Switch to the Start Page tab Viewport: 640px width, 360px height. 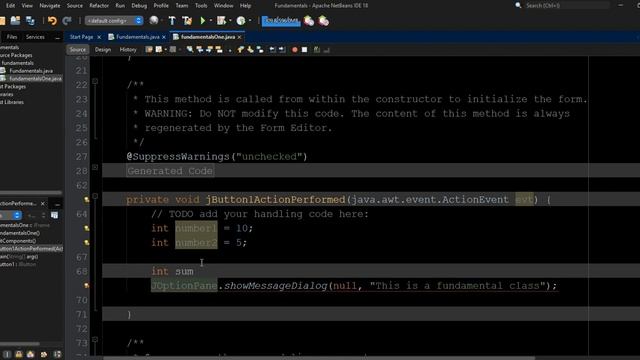pos(81,37)
